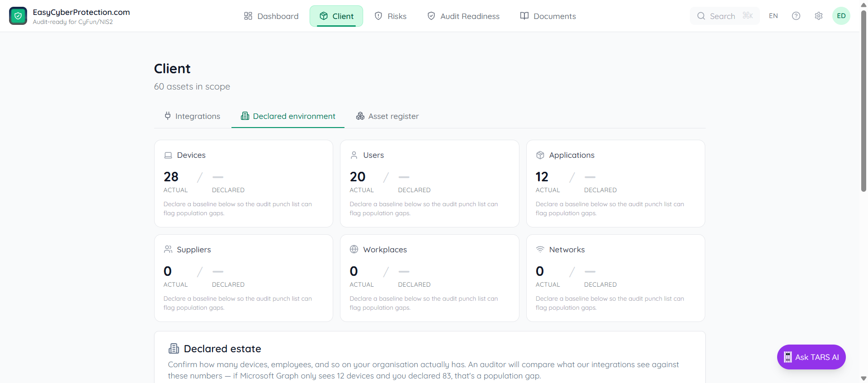Click the Networks wifi icon

tap(540, 249)
